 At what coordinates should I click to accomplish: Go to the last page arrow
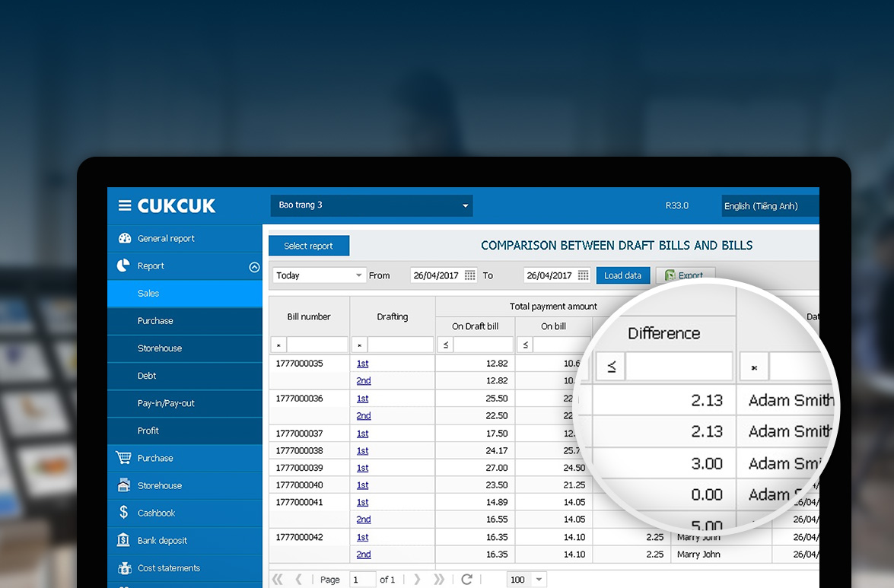(438, 580)
